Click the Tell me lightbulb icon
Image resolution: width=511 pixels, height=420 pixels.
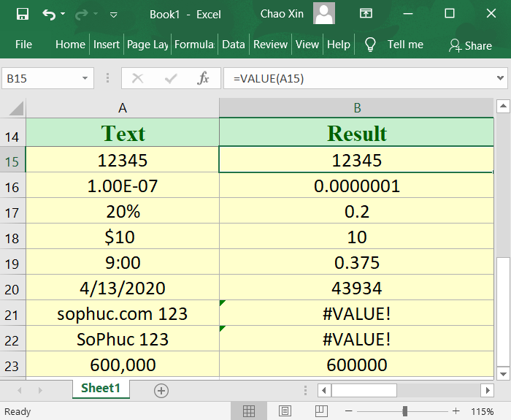point(370,45)
